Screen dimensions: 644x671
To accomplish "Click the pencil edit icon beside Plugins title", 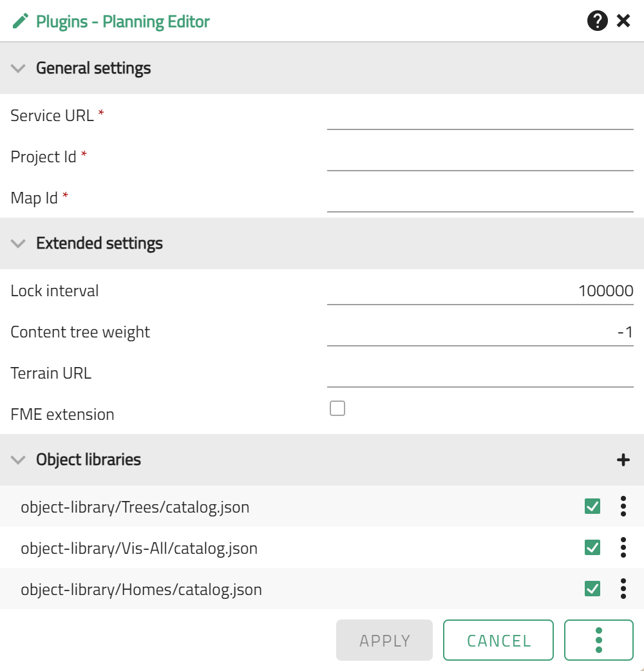I will coord(19,21).
